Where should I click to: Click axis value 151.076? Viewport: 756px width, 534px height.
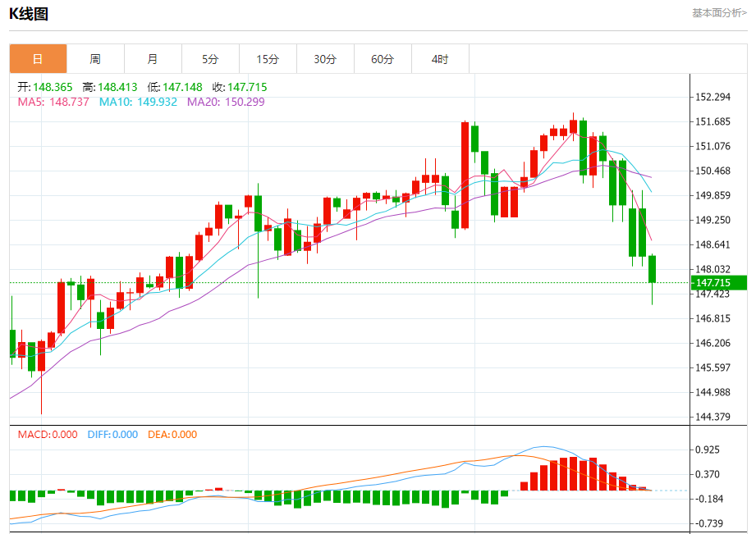click(712, 146)
